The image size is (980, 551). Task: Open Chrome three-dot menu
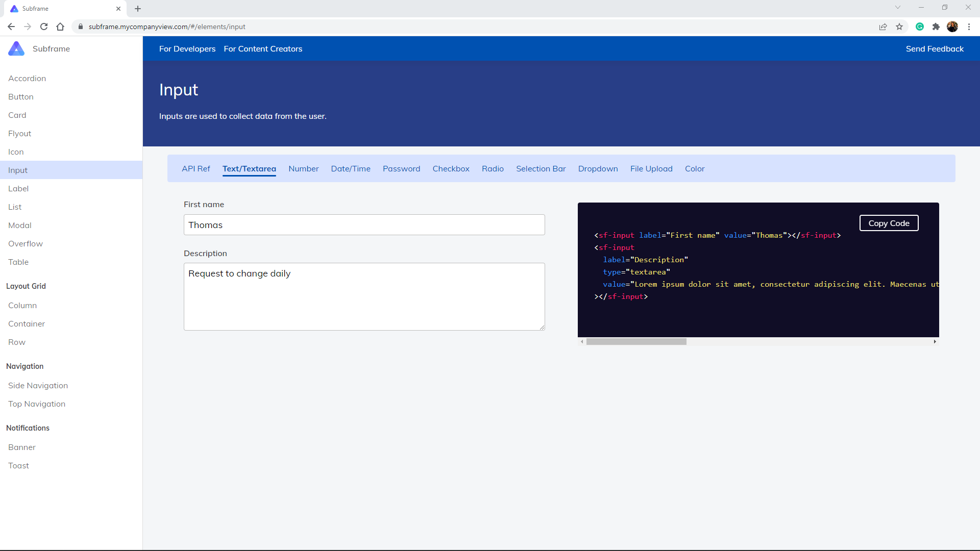[969, 27]
